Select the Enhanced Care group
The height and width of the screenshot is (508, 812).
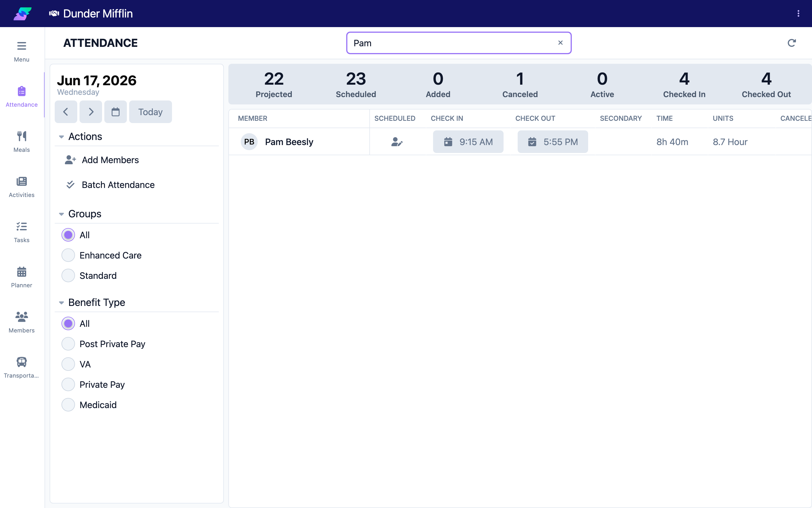pyautogui.click(x=68, y=255)
